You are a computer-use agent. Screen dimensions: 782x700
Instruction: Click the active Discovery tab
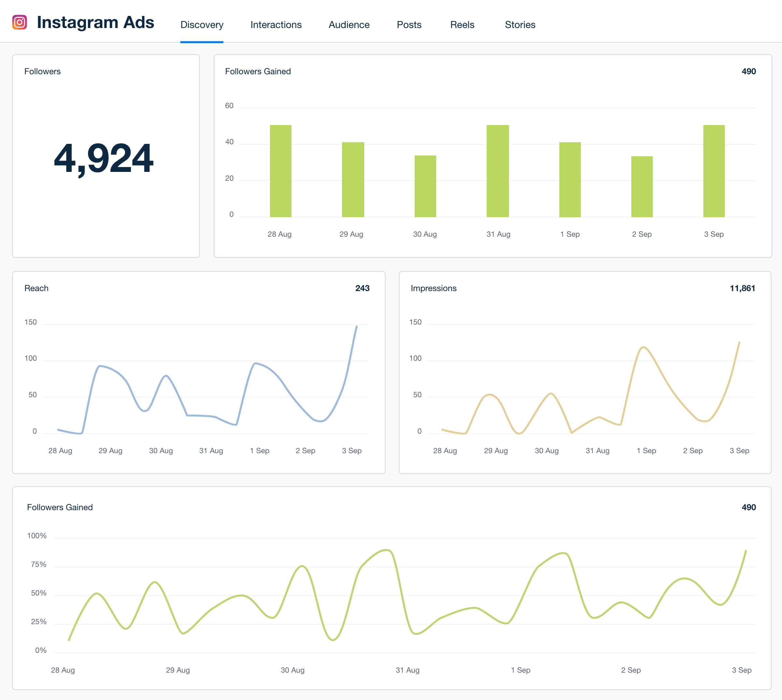pyautogui.click(x=202, y=25)
